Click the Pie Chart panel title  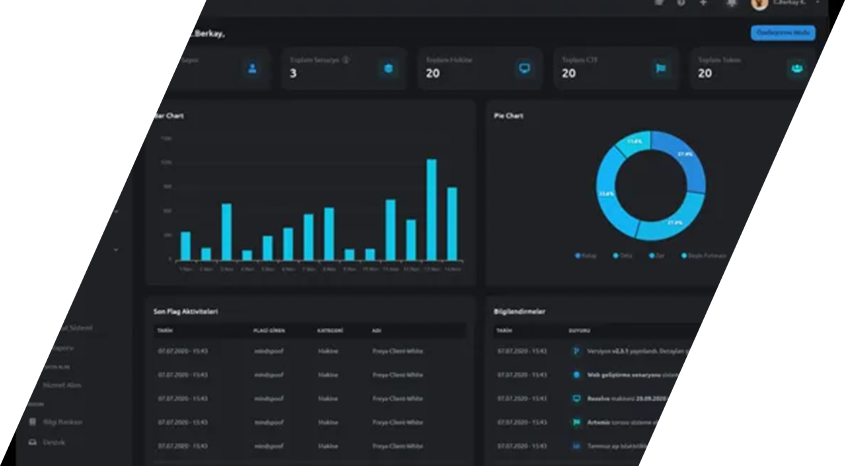coord(508,116)
